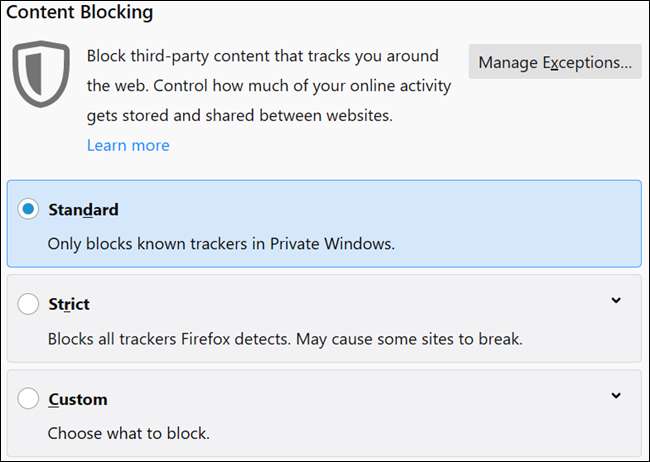The height and width of the screenshot is (462, 650).
Task: Click the 'Choose what to block' text
Action: [129, 433]
